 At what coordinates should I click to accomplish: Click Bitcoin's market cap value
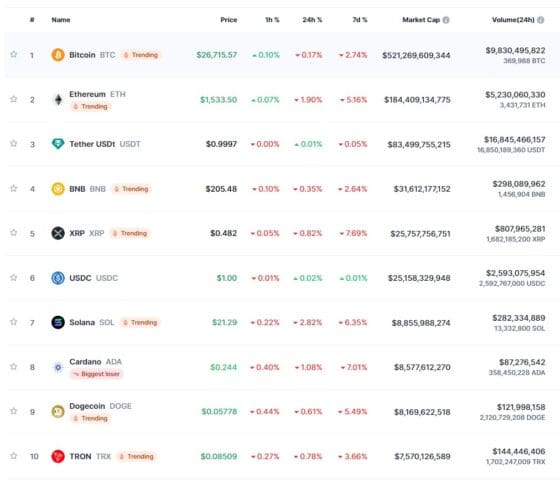tap(416, 55)
